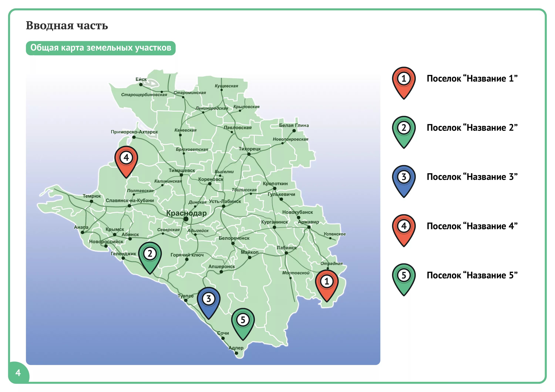Click the Мостовской label on the map

296,273
